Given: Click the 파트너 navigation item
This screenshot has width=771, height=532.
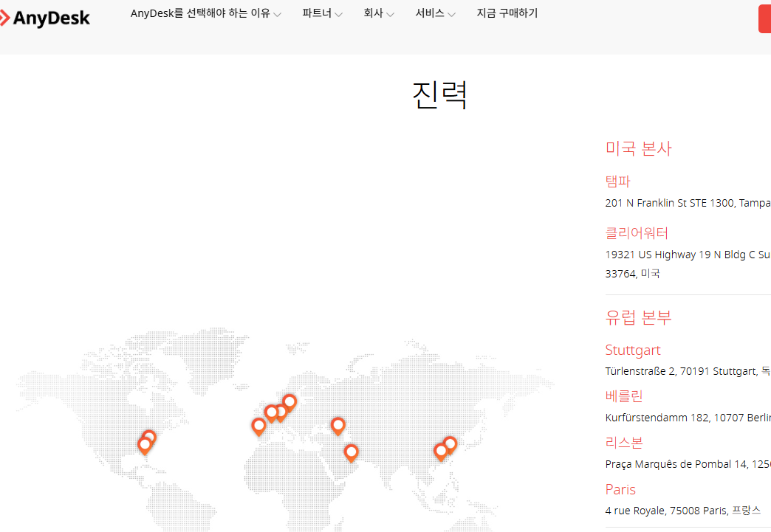Looking at the screenshot, I should (x=318, y=13).
